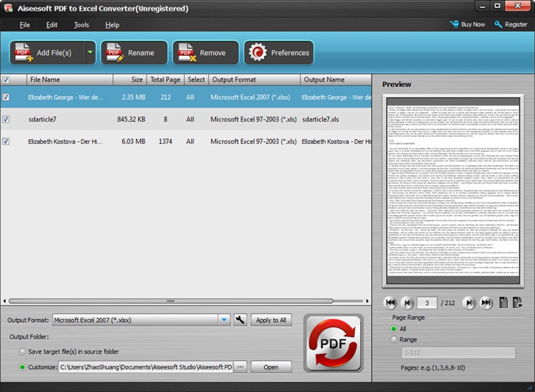Click the Total Page column header

point(165,80)
